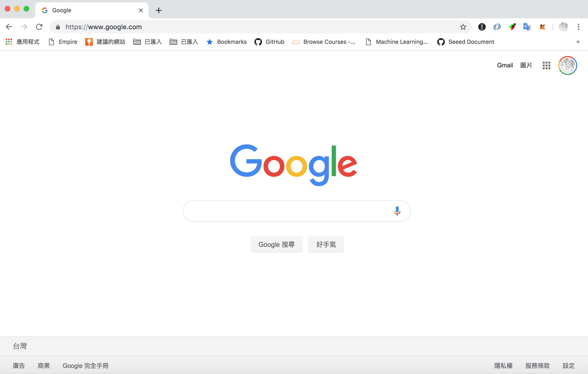Open the Machine Learning bookmark

pos(397,42)
